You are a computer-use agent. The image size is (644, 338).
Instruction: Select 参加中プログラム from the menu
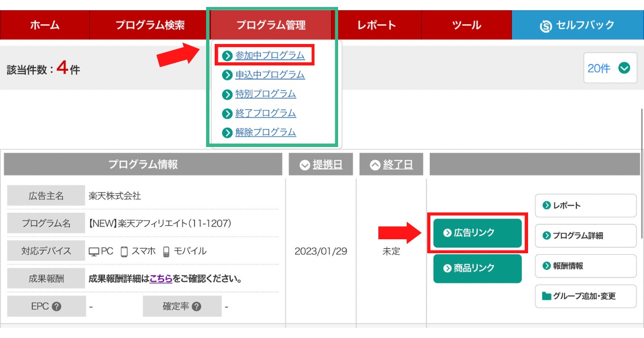pyautogui.click(x=270, y=55)
